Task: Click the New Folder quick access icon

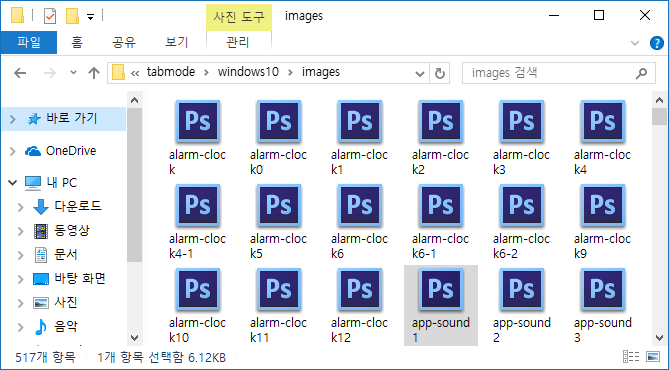Action: pyautogui.click(x=72, y=16)
